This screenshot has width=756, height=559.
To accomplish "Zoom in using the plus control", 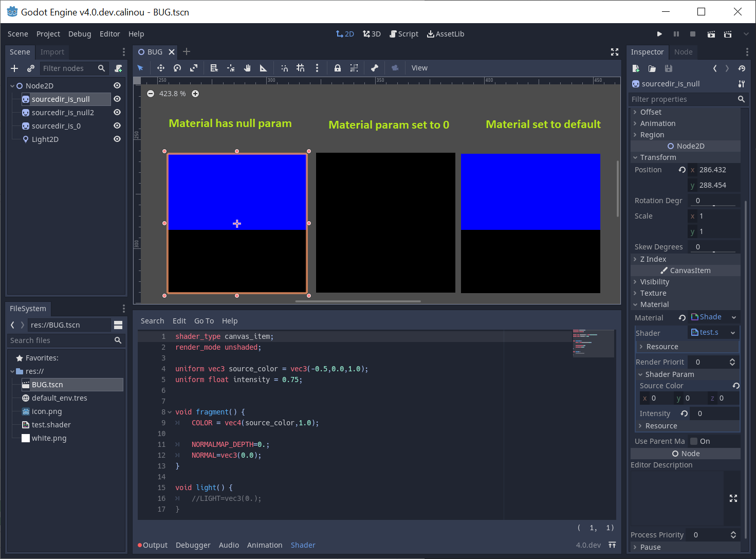I will [x=195, y=94].
